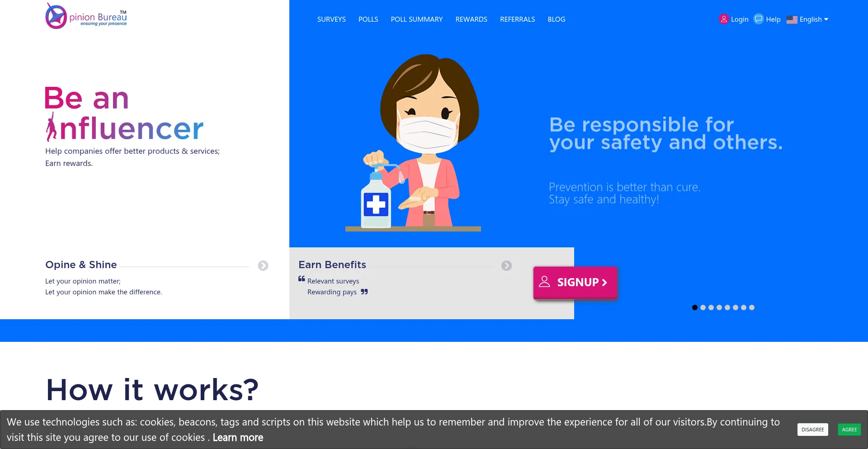The image size is (868, 449).
Task: Expand the Earn Benefits section heading
Action: (x=332, y=265)
